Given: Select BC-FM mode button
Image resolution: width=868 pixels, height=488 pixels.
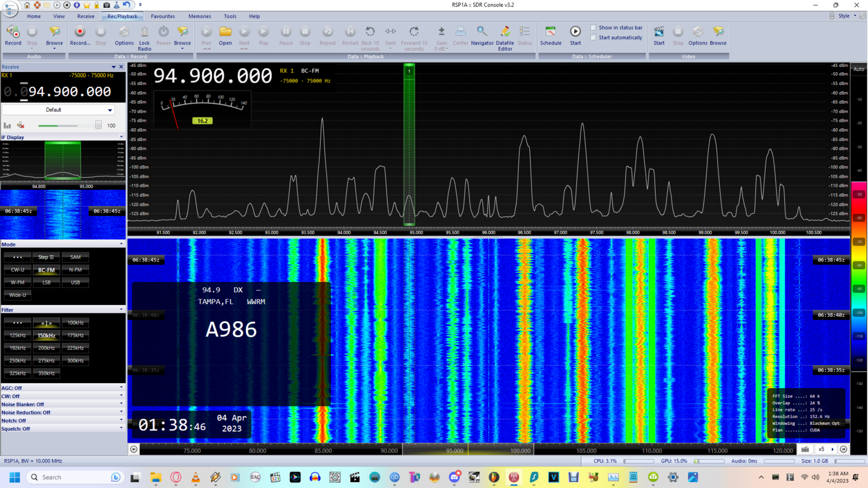Looking at the screenshot, I should click(46, 270).
